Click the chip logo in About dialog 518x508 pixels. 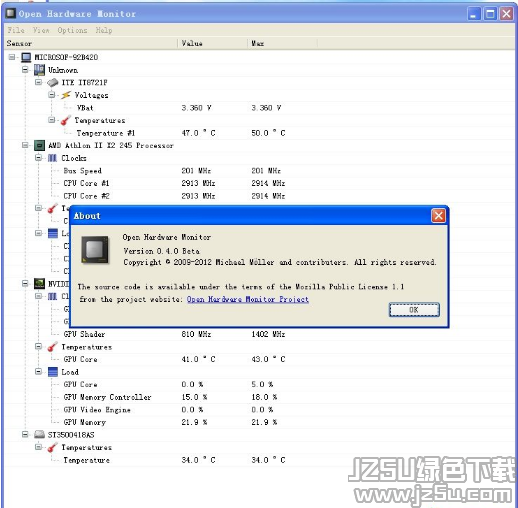(x=95, y=250)
